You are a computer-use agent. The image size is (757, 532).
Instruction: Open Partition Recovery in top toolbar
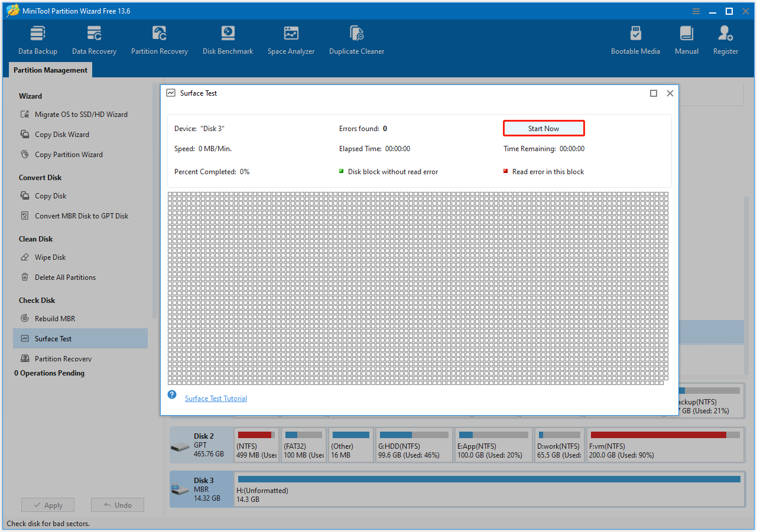(x=160, y=40)
